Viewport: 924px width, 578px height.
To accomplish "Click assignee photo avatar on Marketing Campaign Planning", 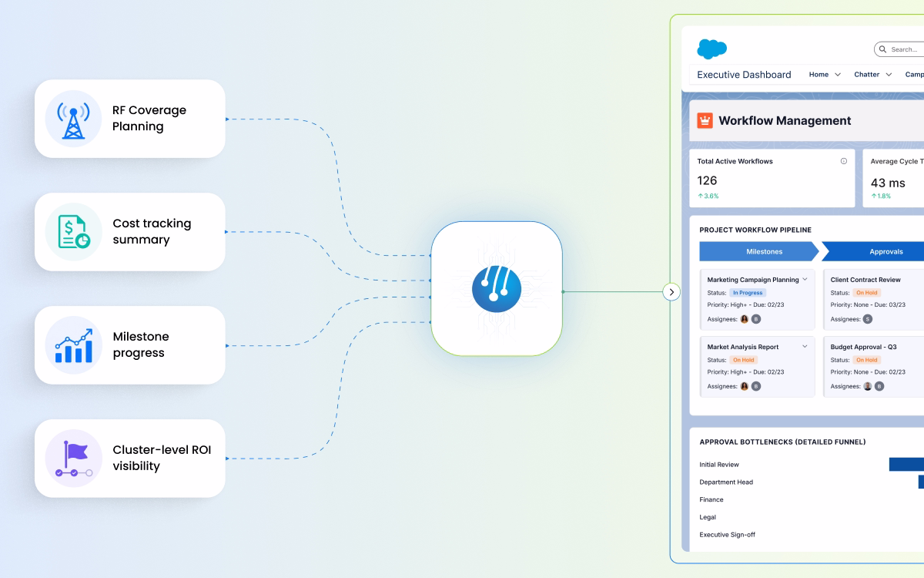I will [745, 319].
